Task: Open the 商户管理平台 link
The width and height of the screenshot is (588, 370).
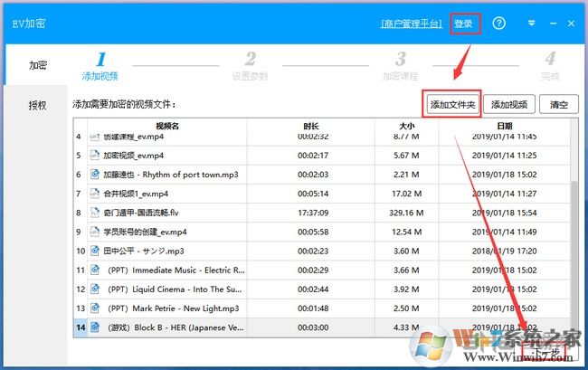Action: (412, 24)
